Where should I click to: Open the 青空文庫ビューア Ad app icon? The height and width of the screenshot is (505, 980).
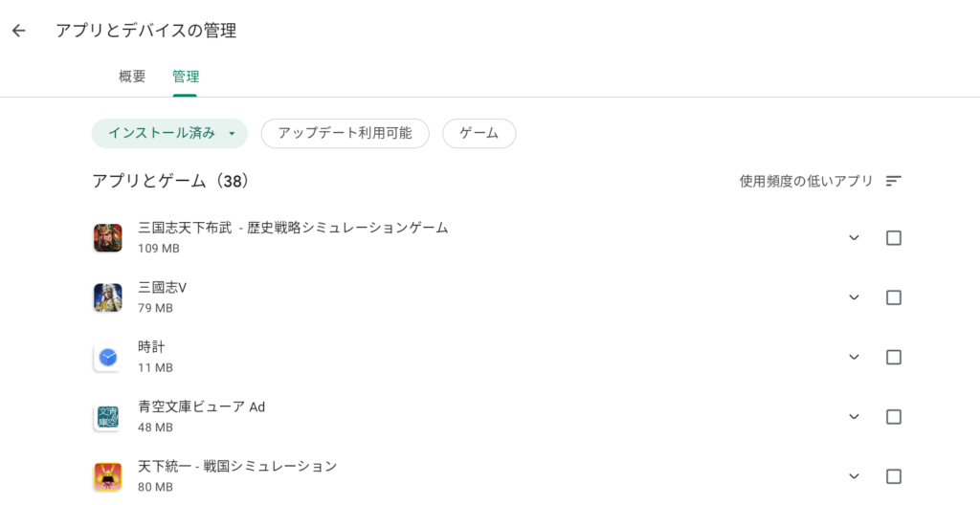click(107, 417)
